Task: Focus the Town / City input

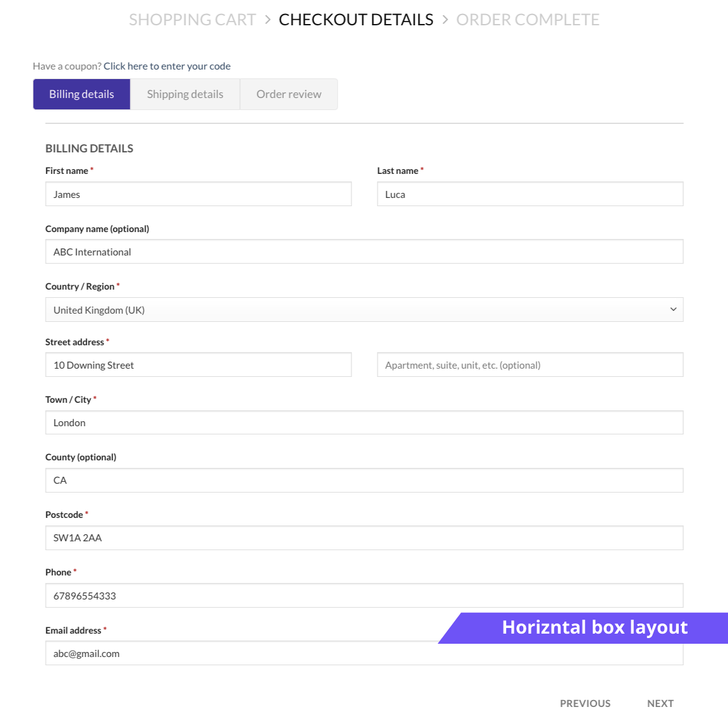Action: point(364,422)
